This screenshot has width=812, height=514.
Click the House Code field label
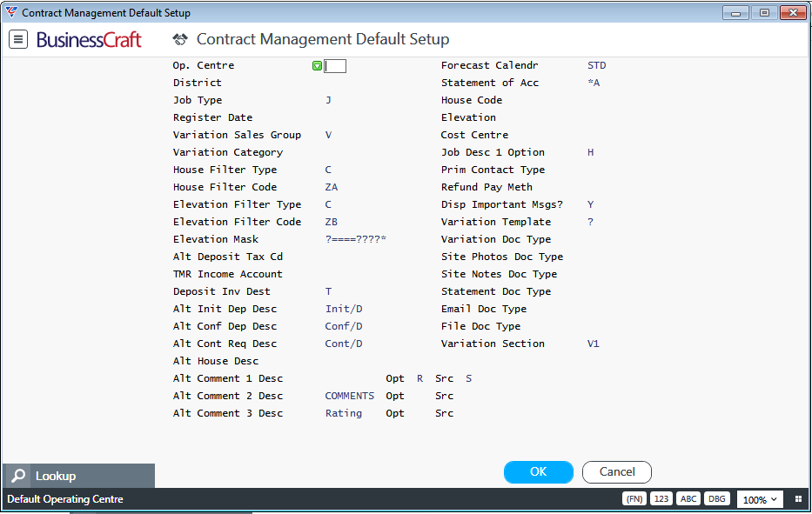point(472,100)
